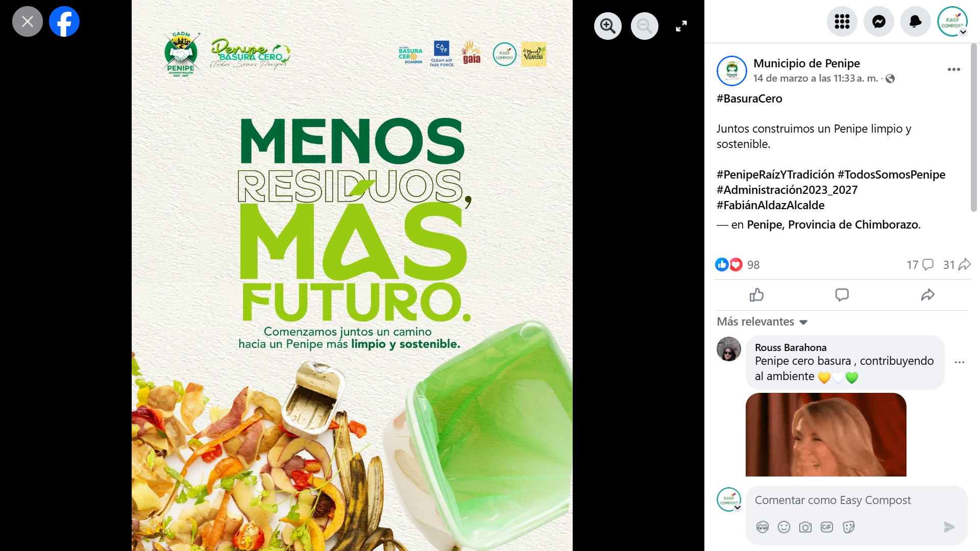Like the post with thumbs up
The width and height of the screenshot is (980, 551).
coord(756,295)
